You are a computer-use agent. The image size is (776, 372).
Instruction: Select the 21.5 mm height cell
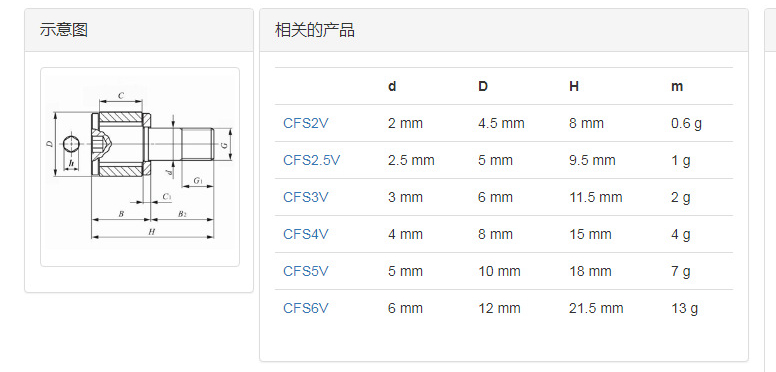(x=596, y=308)
